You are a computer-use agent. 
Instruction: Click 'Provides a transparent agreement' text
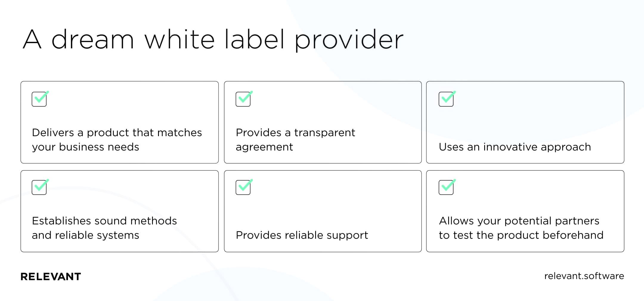coord(295,140)
